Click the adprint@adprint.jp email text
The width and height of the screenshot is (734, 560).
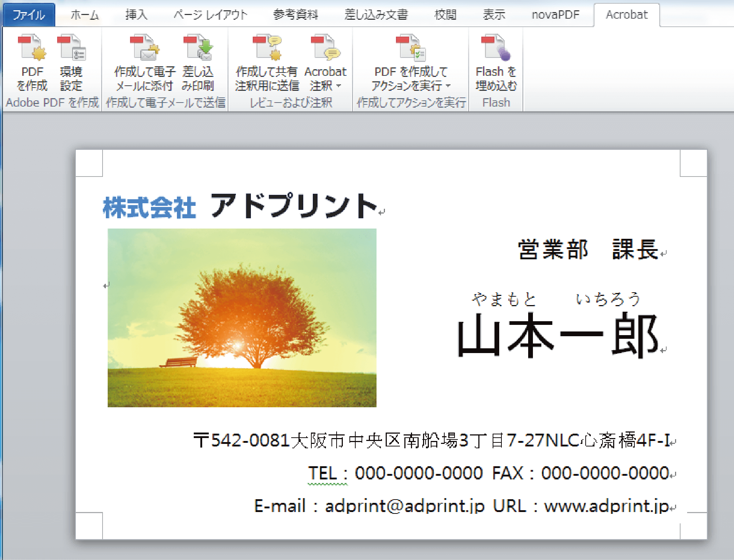405,506
